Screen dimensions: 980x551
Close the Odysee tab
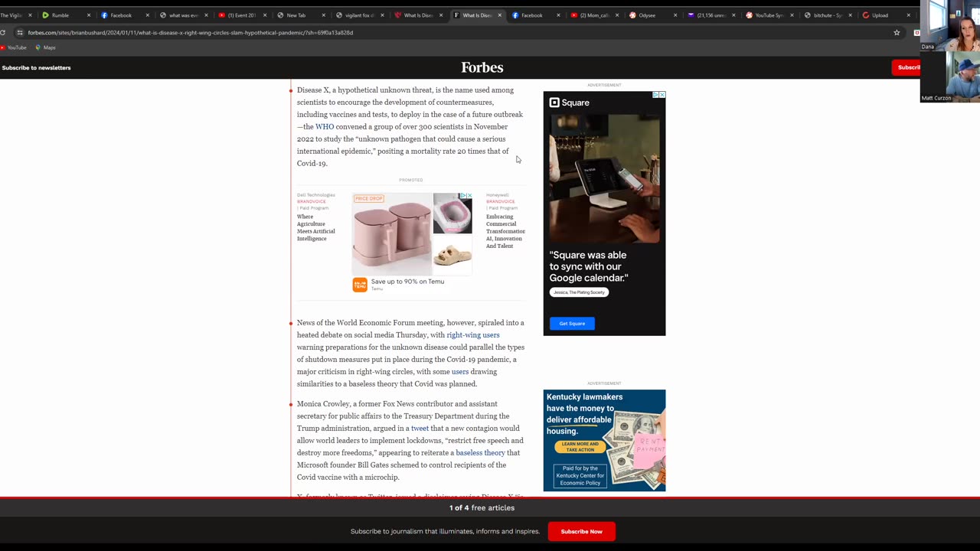(675, 15)
